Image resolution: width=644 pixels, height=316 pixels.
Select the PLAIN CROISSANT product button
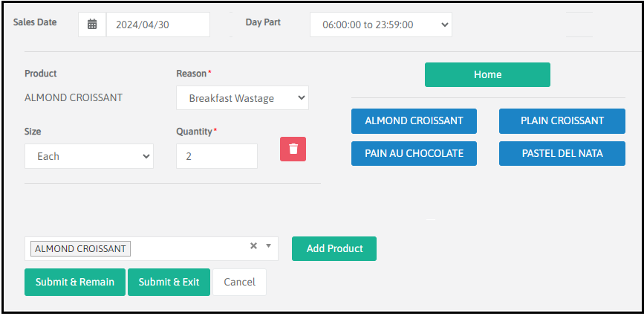(x=562, y=120)
